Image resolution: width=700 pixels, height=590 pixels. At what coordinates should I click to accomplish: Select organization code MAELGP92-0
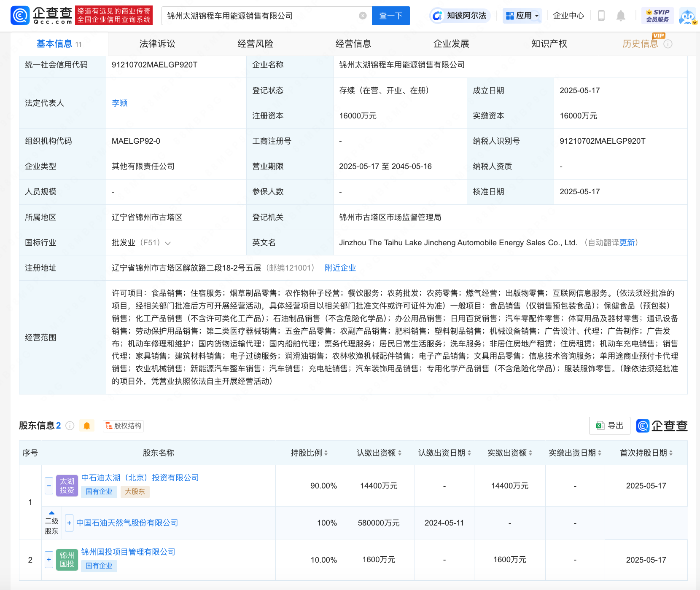pos(136,141)
